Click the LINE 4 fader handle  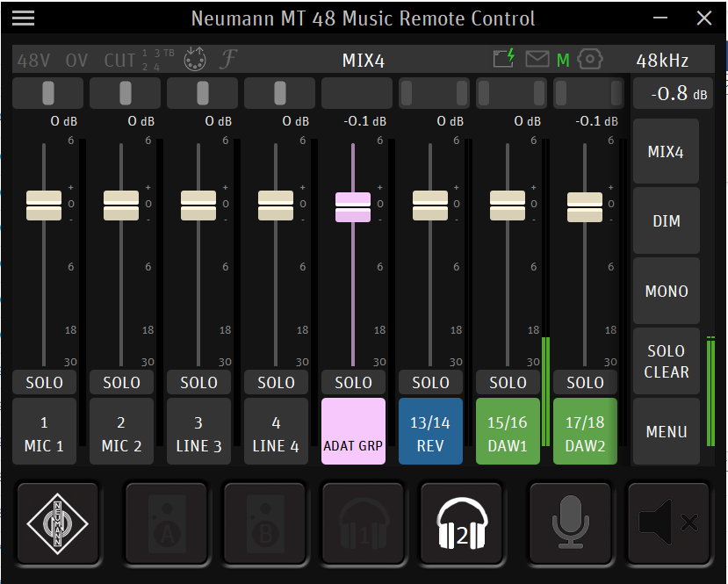click(276, 205)
